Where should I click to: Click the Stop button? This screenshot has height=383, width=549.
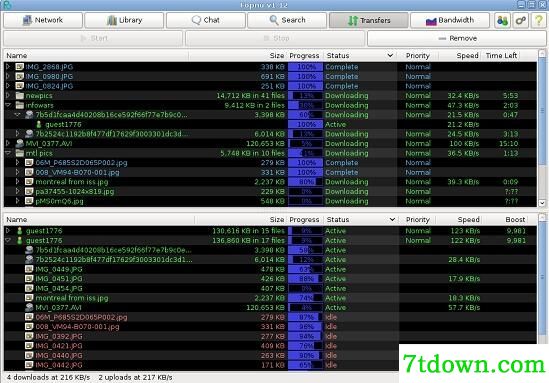(x=275, y=38)
